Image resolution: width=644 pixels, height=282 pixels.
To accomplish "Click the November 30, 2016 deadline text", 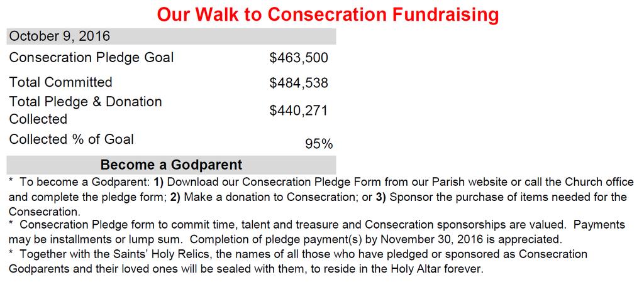I will coord(462,239).
